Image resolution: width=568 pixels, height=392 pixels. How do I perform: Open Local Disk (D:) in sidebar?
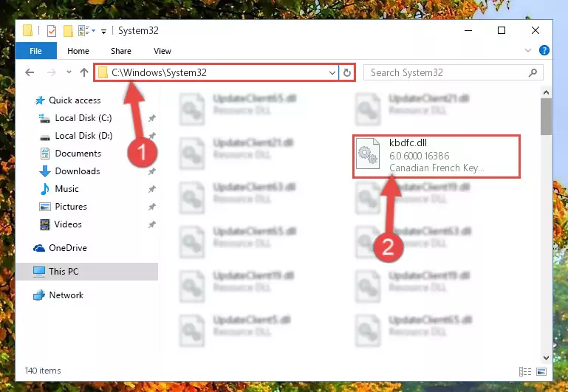[x=83, y=136]
